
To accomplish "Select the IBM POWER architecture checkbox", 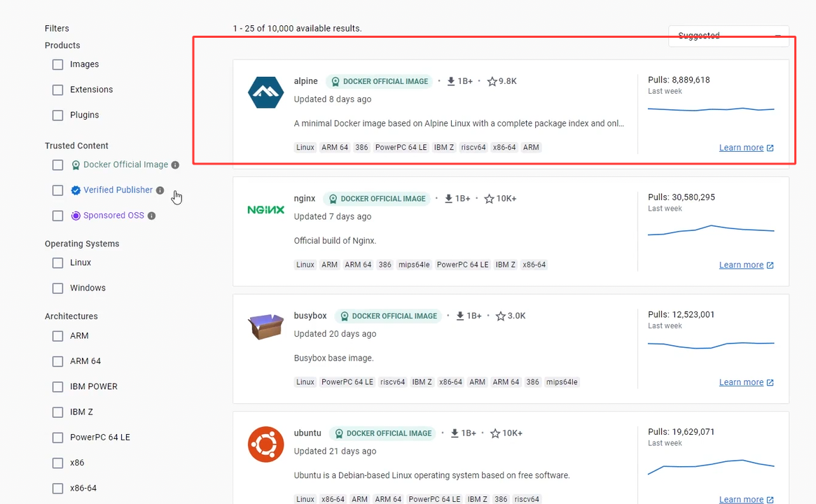I will pos(57,387).
